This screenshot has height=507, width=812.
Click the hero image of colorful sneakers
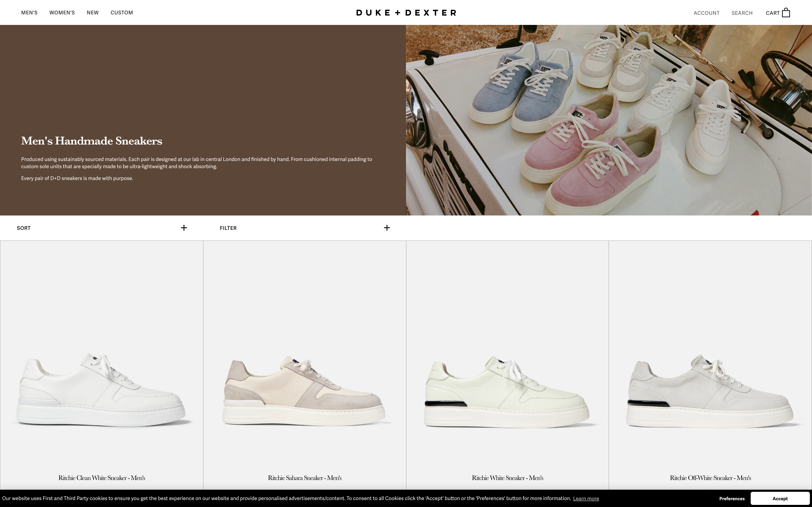(609, 120)
